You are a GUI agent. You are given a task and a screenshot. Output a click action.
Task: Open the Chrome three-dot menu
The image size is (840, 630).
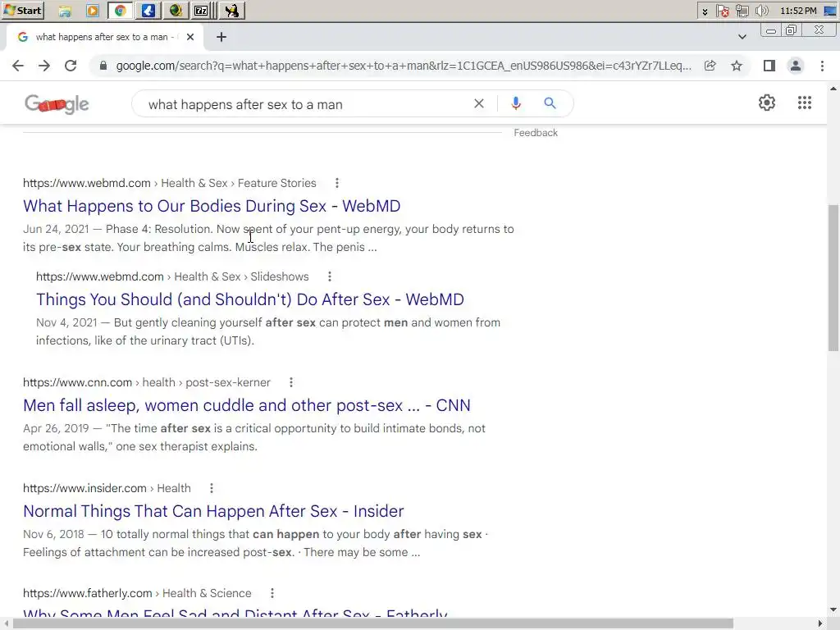[822, 66]
